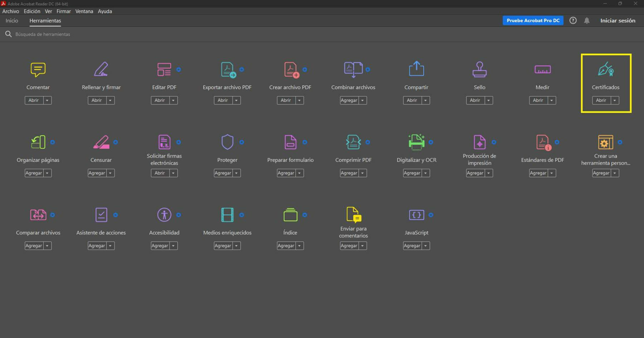This screenshot has width=644, height=338.
Task: Expand the dropdown arrow under Certificados
Action: click(x=615, y=100)
